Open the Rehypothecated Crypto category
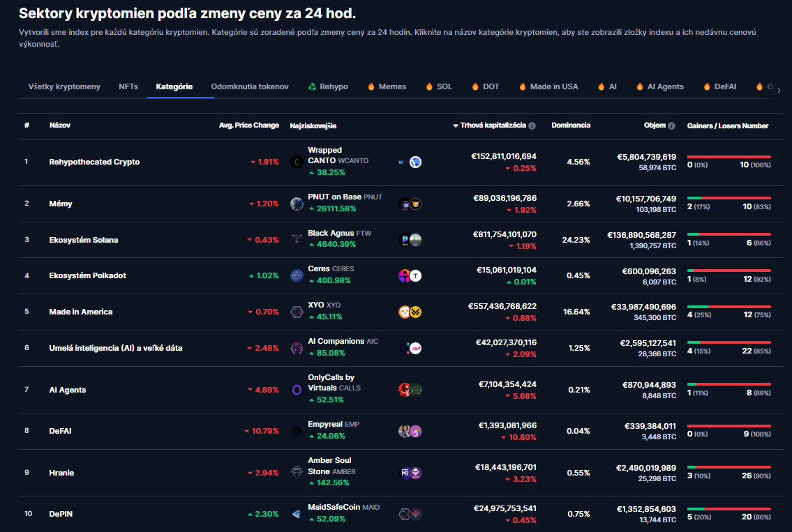This screenshot has width=792, height=532. coord(94,162)
